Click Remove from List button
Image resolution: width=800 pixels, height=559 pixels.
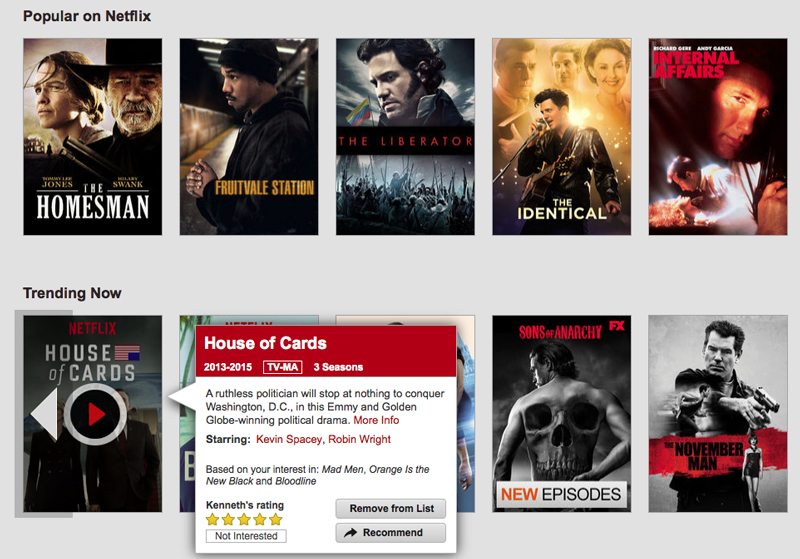click(391, 509)
